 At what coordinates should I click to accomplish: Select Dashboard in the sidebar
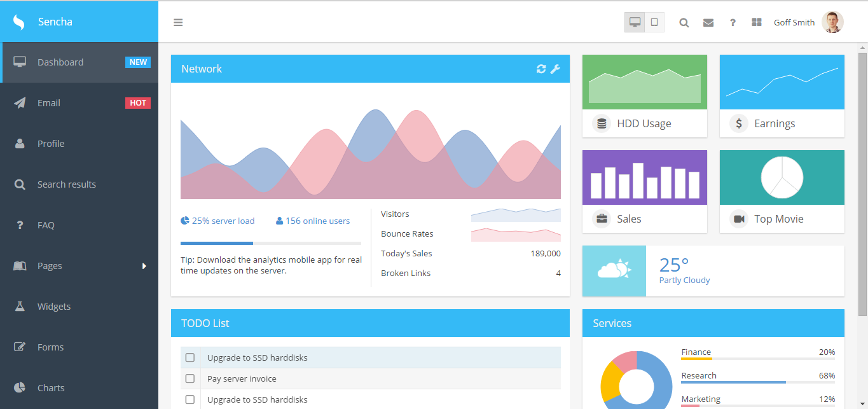point(79,62)
